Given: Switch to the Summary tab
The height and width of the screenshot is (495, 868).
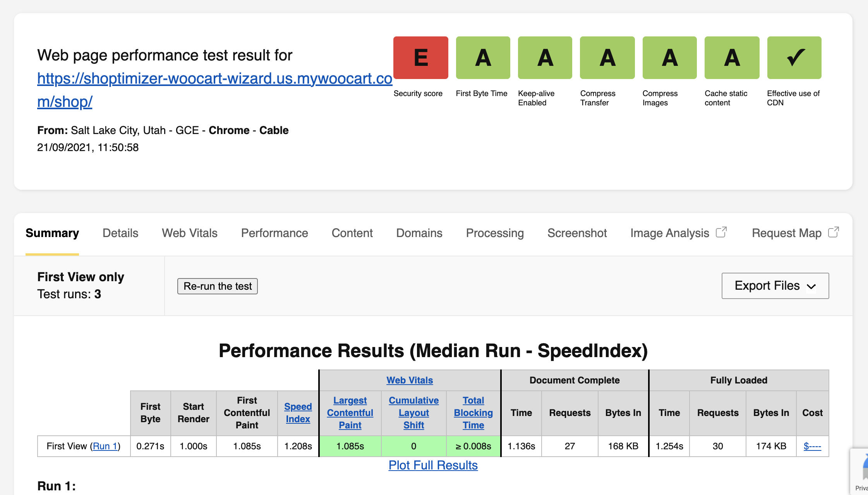Looking at the screenshot, I should (x=52, y=233).
